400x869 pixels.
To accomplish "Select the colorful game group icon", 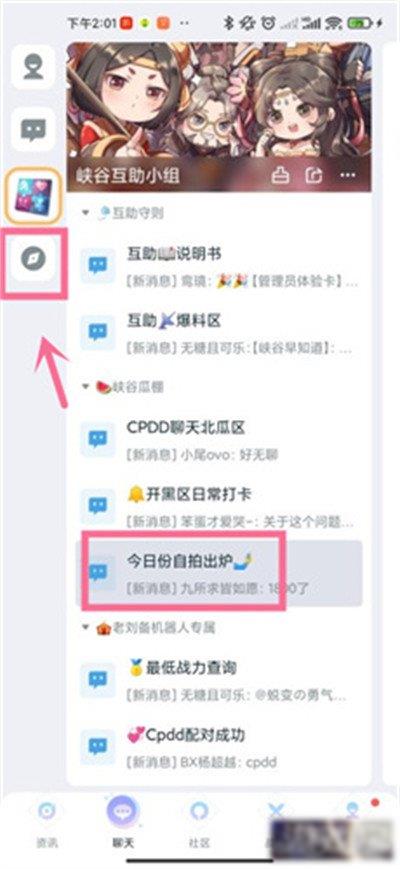I will coord(33,196).
